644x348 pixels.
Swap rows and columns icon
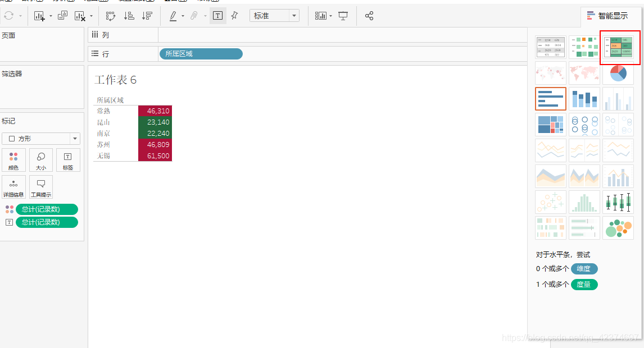tap(111, 16)
